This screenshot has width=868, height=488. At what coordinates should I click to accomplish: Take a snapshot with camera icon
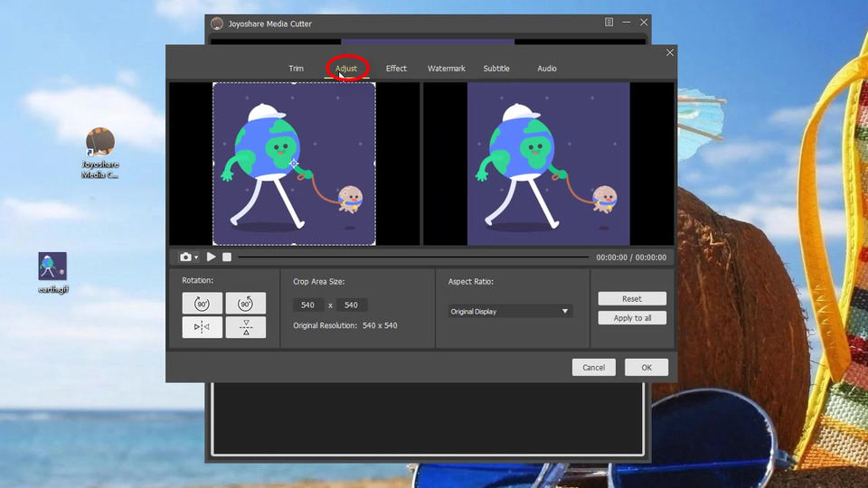[x=185, y=257]
